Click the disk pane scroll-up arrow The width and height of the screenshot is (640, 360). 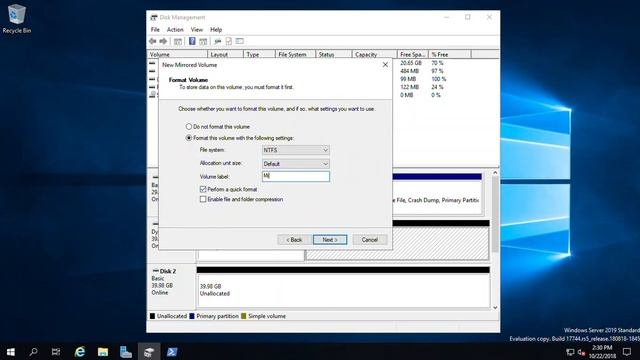click(495, 173)
